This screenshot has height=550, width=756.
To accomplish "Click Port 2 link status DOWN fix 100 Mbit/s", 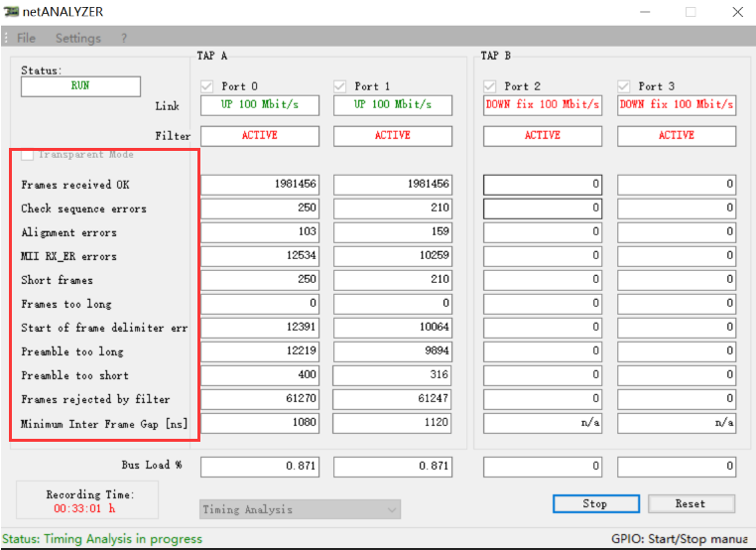I will click(543, 105).
